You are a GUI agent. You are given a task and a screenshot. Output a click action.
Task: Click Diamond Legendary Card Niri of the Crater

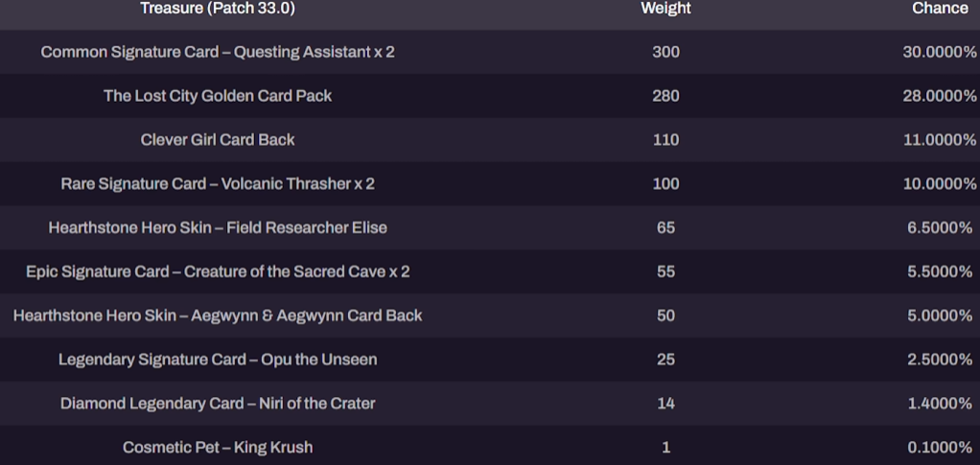(218, 403)
